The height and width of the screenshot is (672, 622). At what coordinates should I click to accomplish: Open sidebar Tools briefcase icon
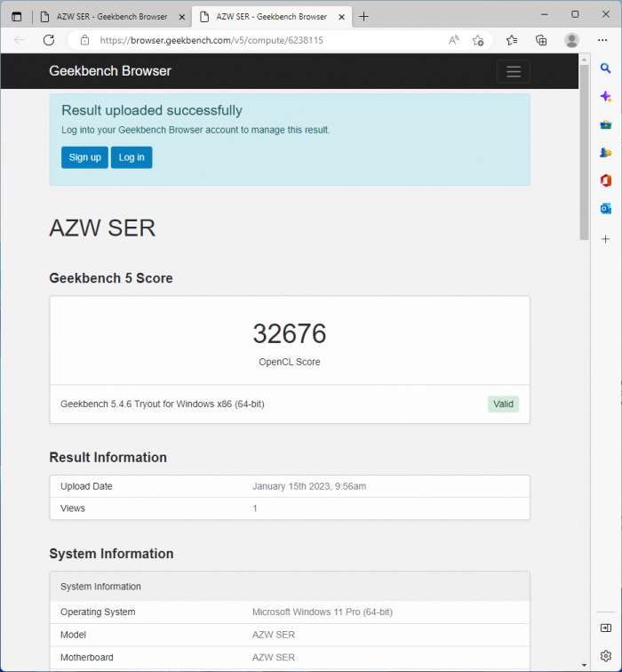click(x=606, y=124)
